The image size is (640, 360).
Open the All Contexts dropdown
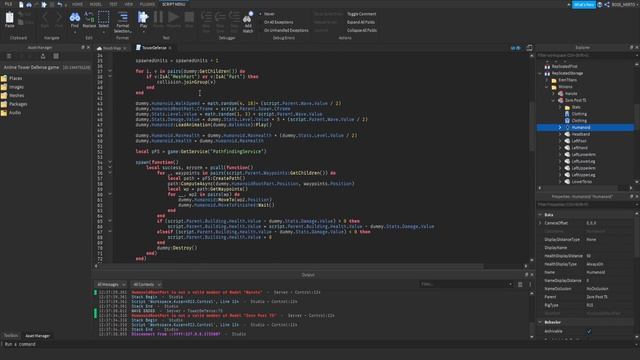tap(147, 284)
